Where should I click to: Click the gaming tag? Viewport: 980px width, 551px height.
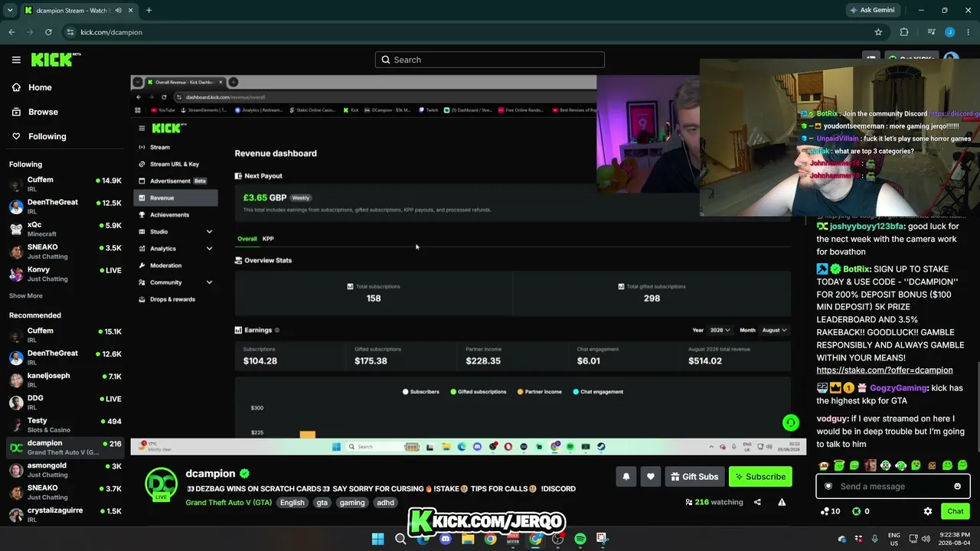tap(352, 503)
